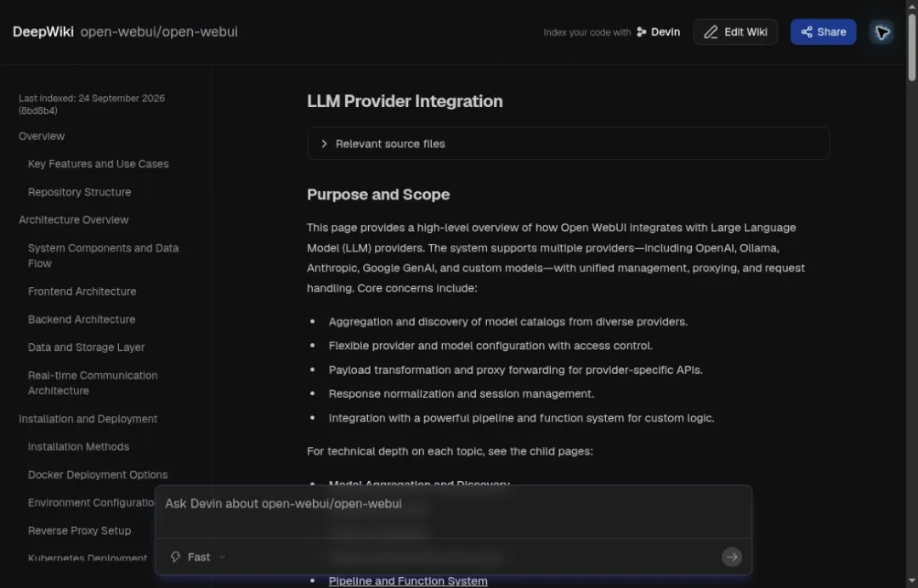Select Repository Structure in the sidebar
The height and width of the screenshot is (588, 918).
click(80, 193)
